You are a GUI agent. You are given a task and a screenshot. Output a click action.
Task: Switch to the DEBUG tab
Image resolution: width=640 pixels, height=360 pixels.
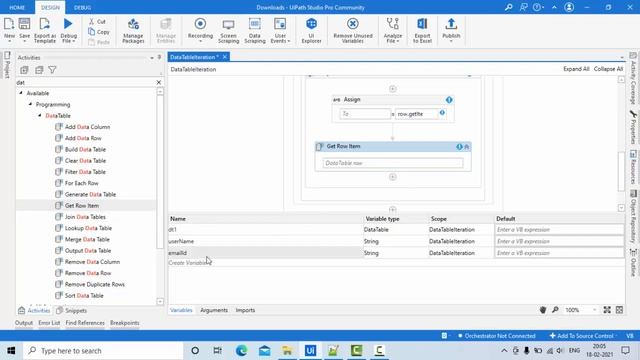pyautogui.click(x=82, y=7)
